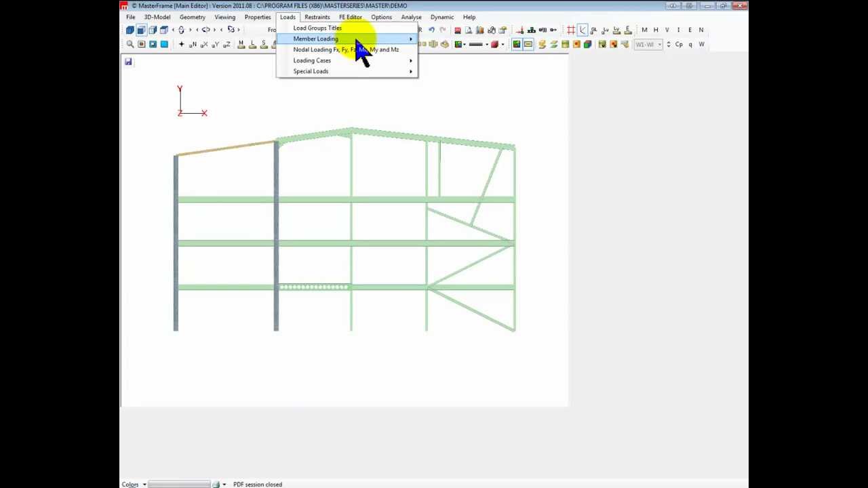868x488 pixels.
Task: Click the PDF session closed status text
Action: [258, 485]
